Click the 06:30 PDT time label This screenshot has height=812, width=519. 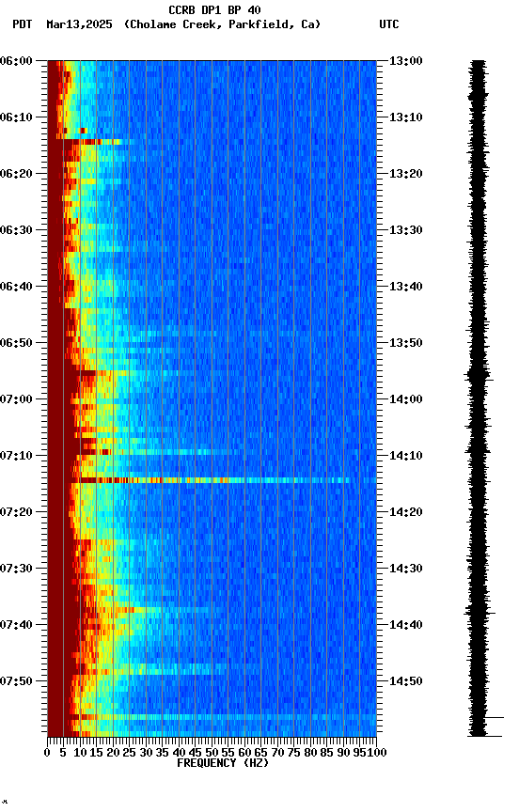pyautogui.click(x=16, y=230)
